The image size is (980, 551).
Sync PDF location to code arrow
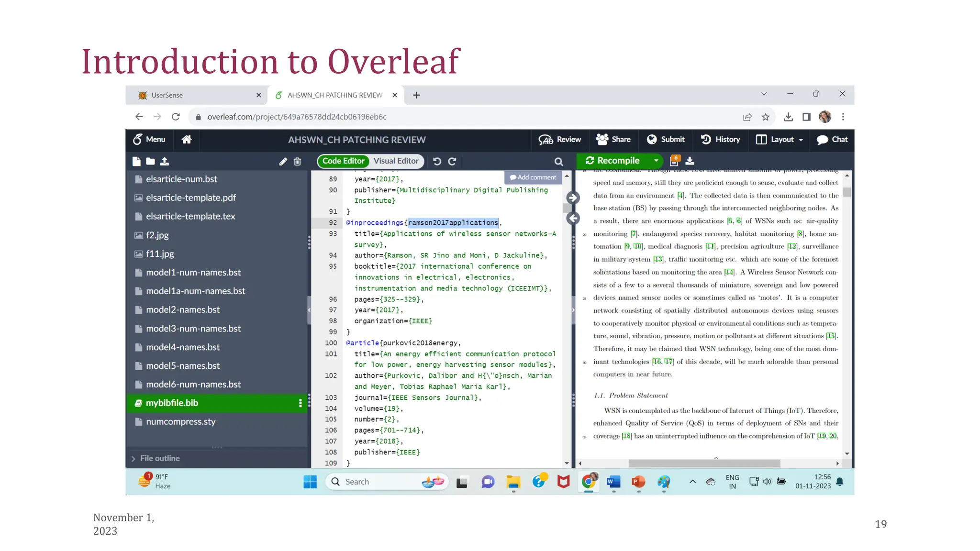click(573, 218)
